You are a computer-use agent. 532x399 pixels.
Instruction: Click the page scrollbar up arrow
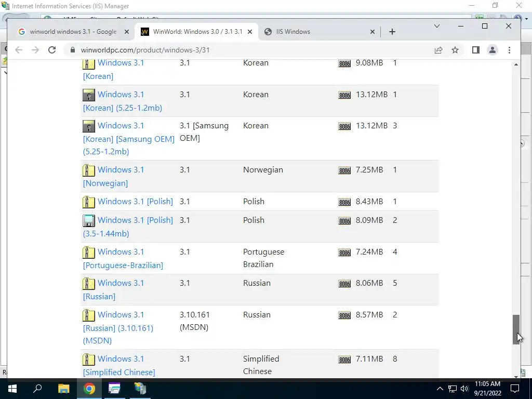pyautogui.click(x=516, y=64)
